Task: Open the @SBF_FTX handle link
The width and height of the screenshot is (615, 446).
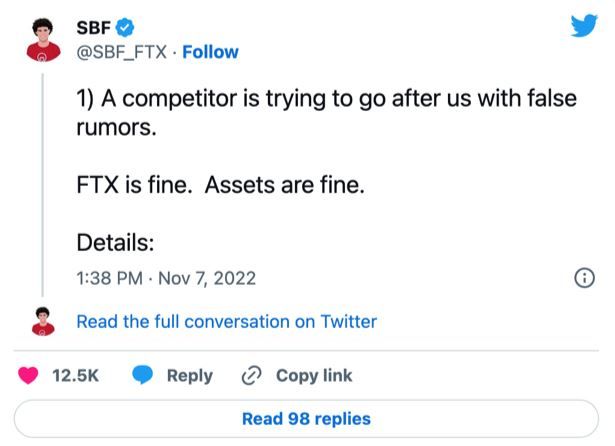Action: [x=122, y=52]
